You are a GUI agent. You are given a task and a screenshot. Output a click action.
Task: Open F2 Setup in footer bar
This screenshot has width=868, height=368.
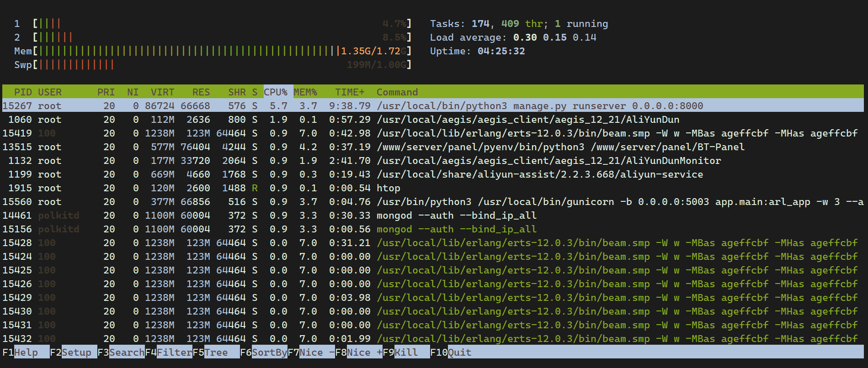(73, 352)
